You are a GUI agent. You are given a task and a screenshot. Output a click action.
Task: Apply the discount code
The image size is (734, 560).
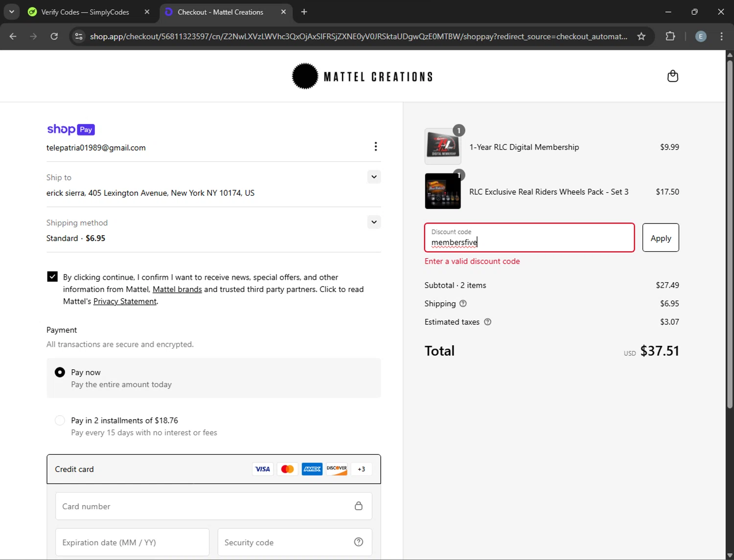[660, 238]
